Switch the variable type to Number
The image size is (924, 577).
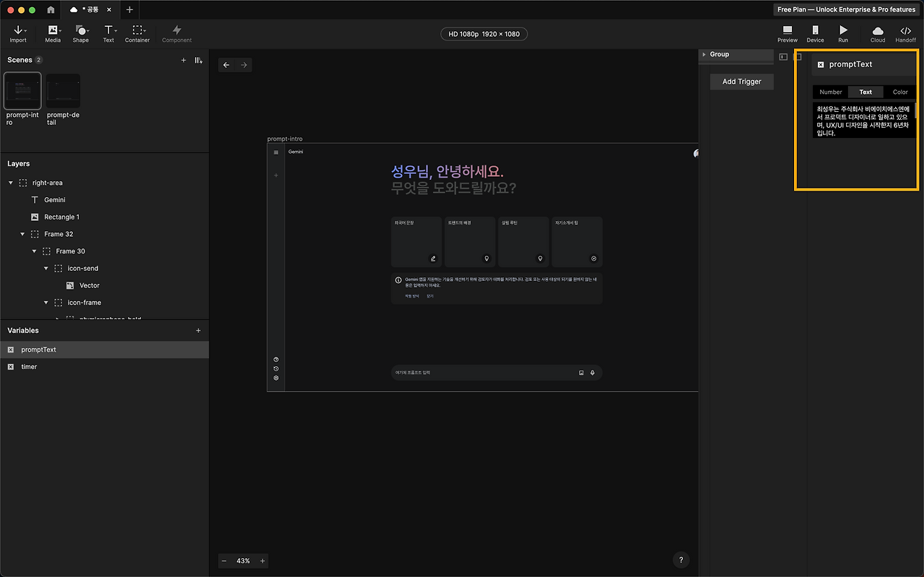tap(831, 92)
